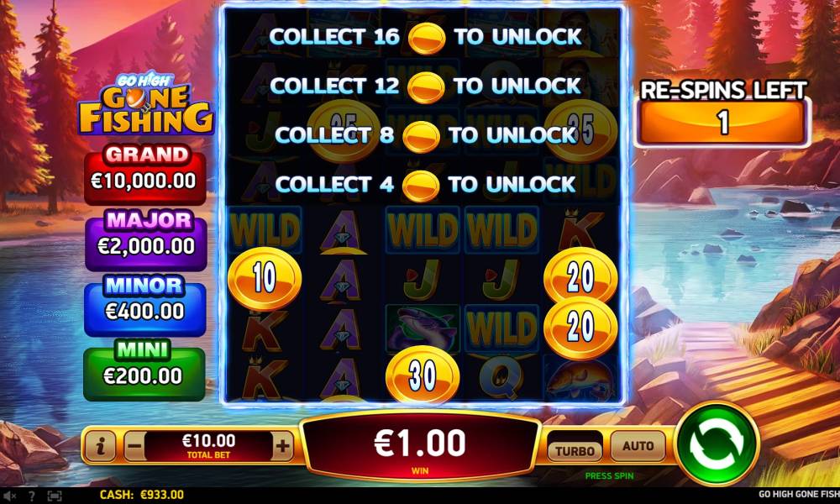The image size is (840, 504).
Task: Open Auto spin options
Action: 638,445
